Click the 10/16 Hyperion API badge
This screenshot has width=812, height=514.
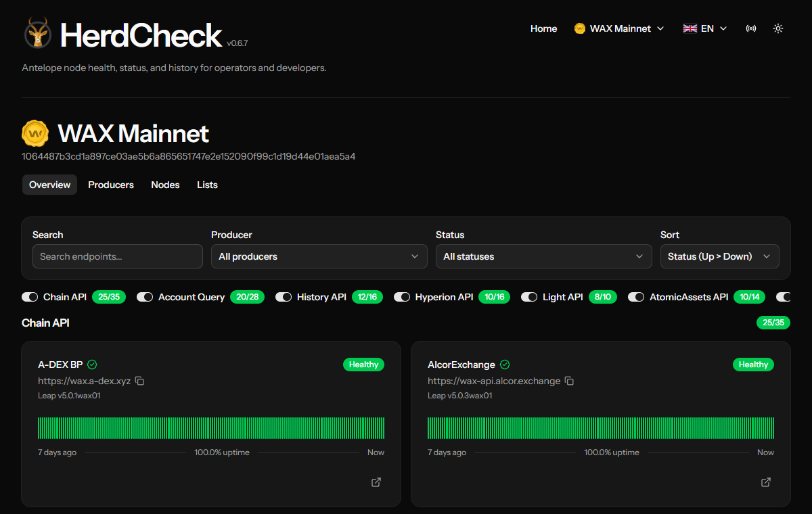[495, 297]
